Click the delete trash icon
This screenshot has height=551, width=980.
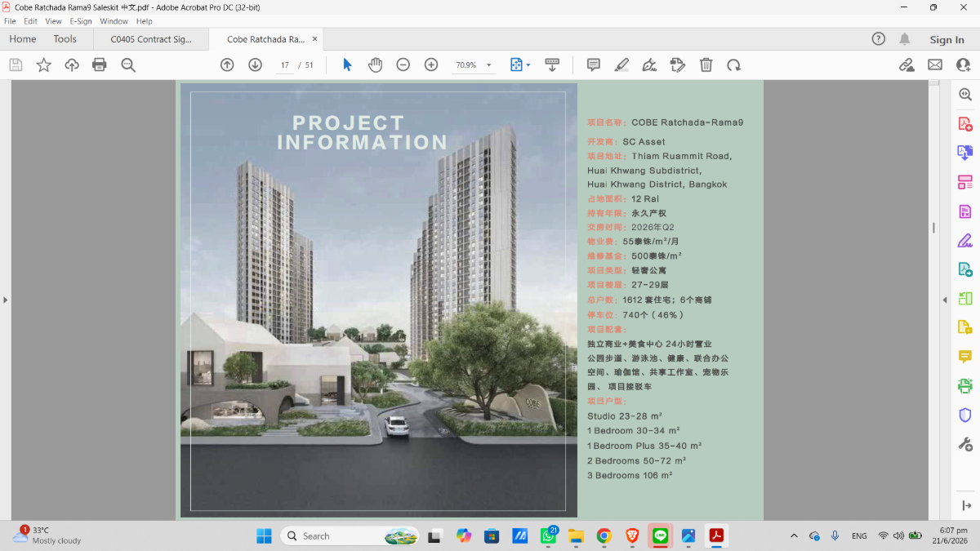pos(706,65)
